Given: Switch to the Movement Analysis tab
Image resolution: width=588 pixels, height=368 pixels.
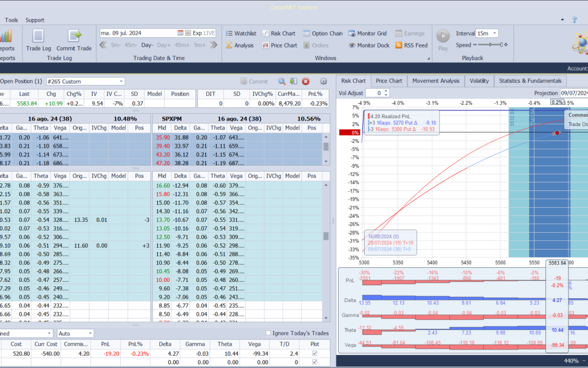Looking at the screenshot, I should pyautogui.click(x=436, y=81).
